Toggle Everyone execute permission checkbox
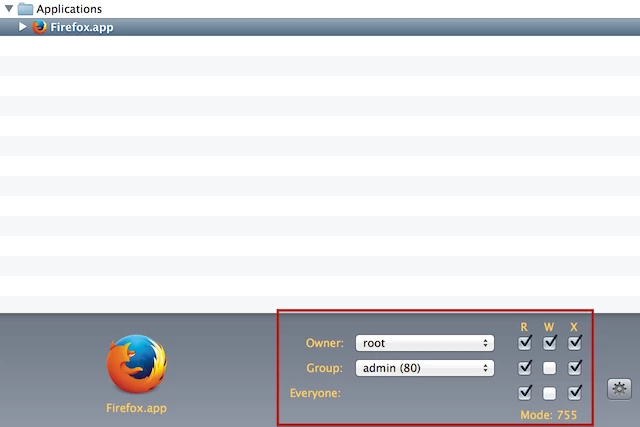Viewport: 640px width, 427px height. [x=575, y=392]
